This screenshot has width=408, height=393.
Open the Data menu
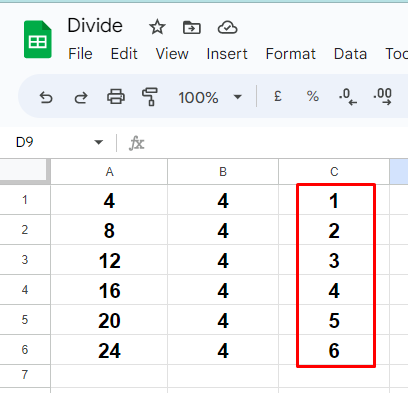tap(350, 54)
